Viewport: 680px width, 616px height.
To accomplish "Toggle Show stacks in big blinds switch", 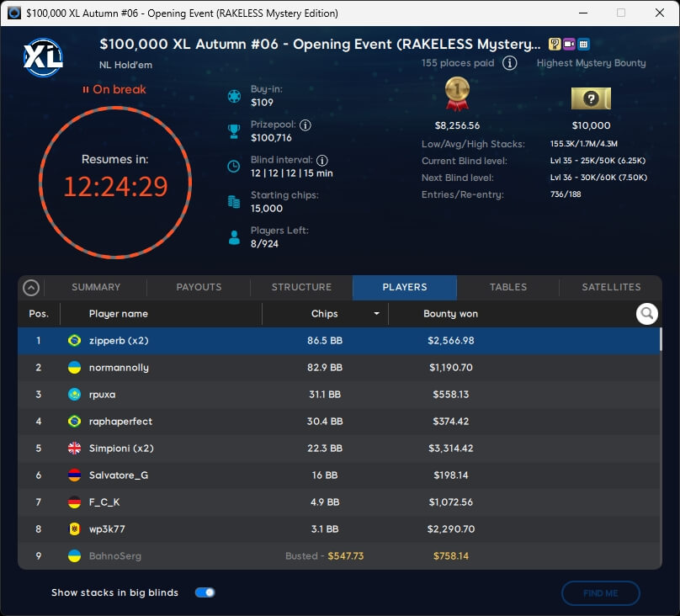I will click(x=205, y=592).
